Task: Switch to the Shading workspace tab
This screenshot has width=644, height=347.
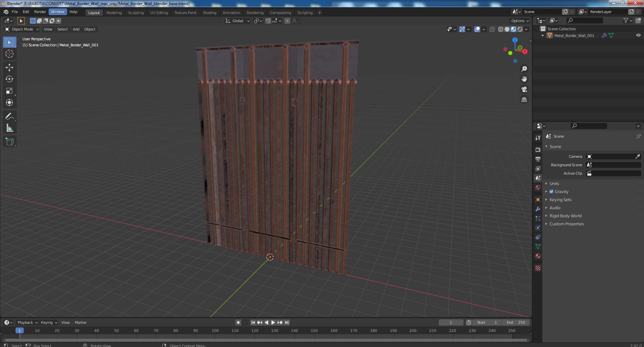Action: (x=209, y=13)
